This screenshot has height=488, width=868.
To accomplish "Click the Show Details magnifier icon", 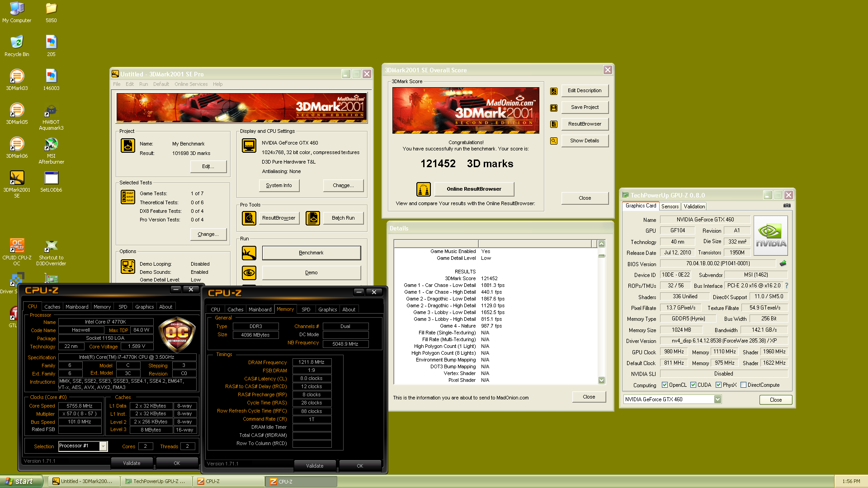I will point(554,141).
